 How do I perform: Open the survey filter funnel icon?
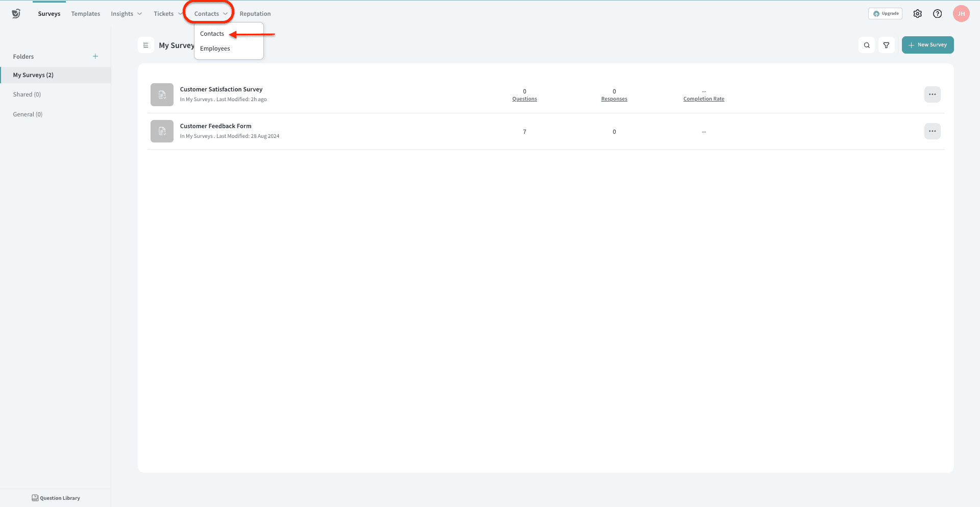click(x=886, y=45)
